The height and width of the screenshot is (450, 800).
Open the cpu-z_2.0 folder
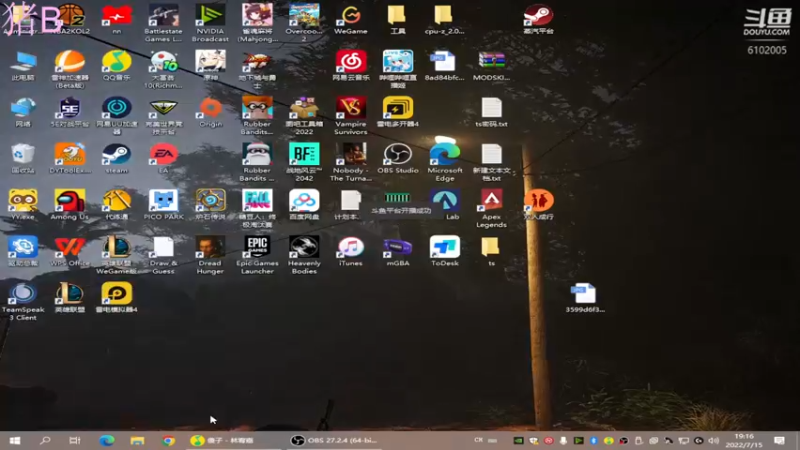pyautogui.click(x=444, y=19)
